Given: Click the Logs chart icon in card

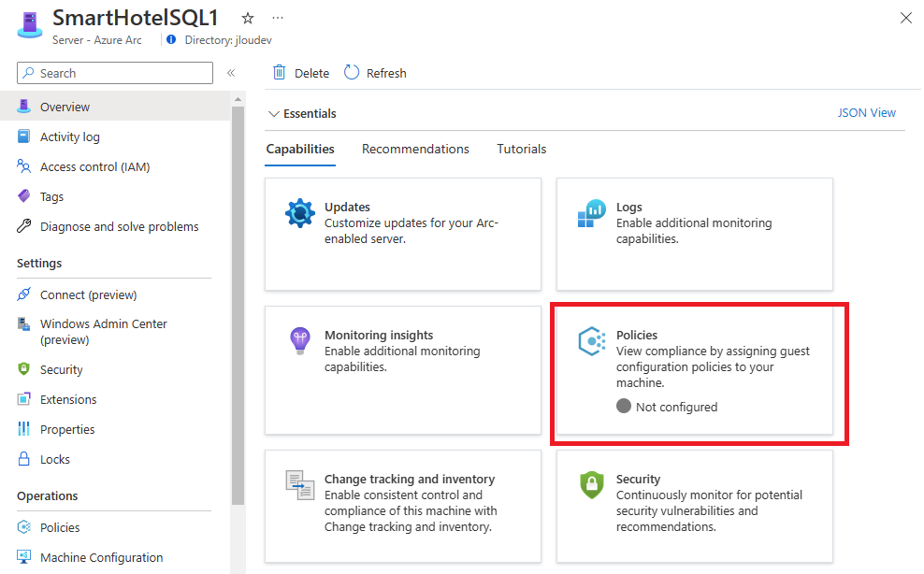Looking at the screenshot, I should (x=592, y=213).
